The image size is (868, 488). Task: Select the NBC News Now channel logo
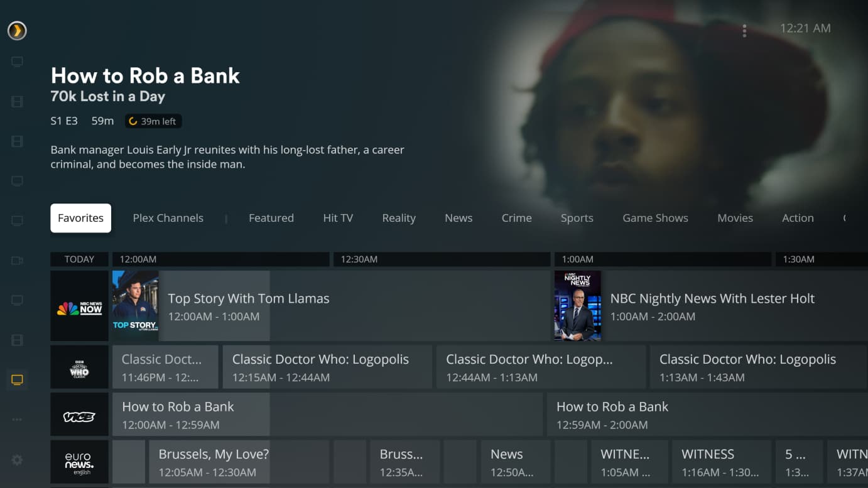(x=79, y=306)
